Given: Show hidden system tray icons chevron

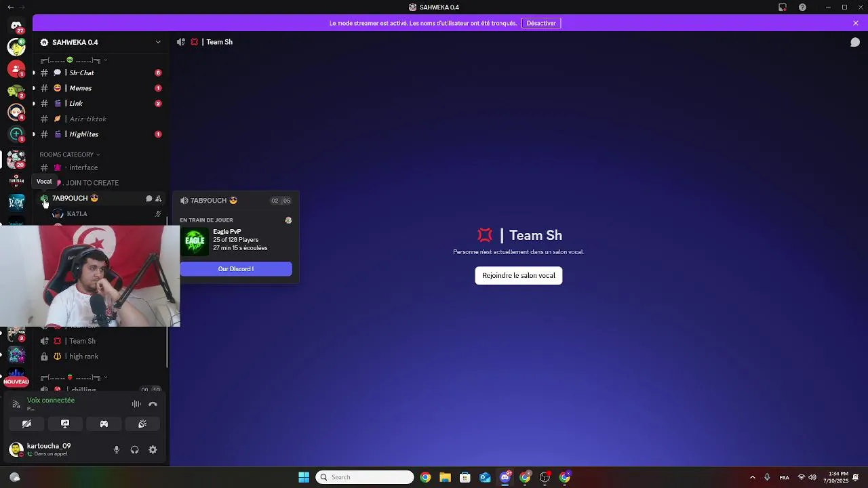Looking at the screenshot, I should 752,477.
